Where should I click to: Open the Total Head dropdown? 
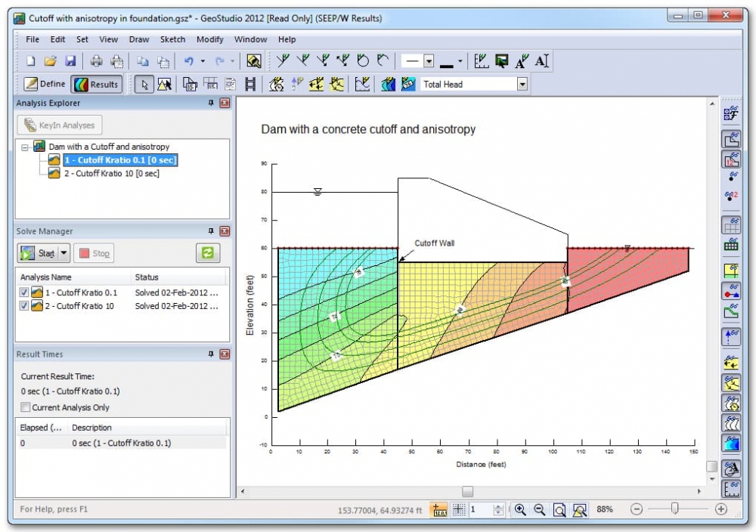click(x=522, y=85)
